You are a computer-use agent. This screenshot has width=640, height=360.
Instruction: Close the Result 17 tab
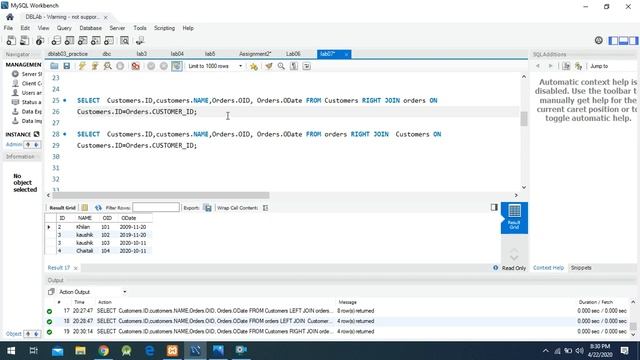tap(76, 268)
